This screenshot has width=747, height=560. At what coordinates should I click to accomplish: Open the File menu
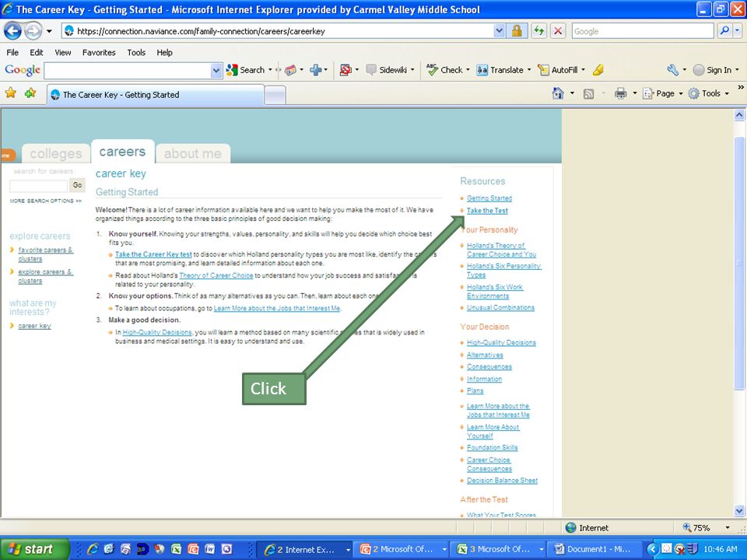tap(12, 52)
